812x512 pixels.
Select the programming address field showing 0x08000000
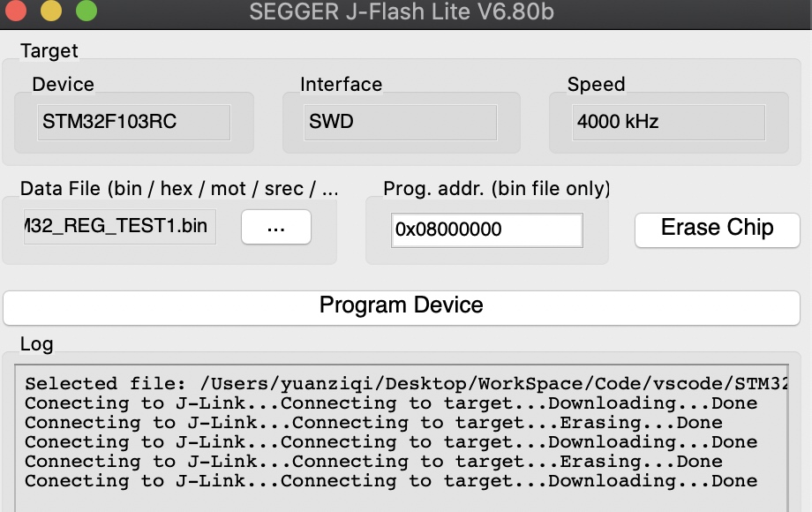[x=486, y=230]
